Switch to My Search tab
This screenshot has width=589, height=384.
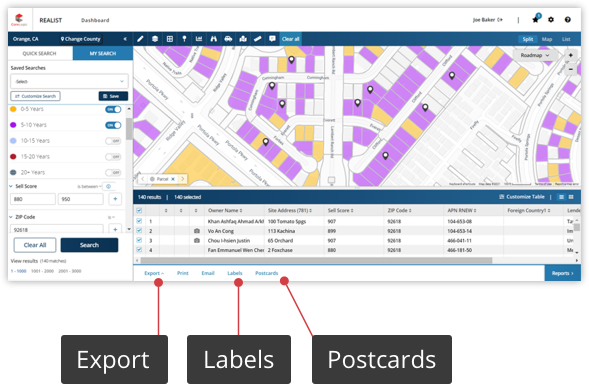103,53
